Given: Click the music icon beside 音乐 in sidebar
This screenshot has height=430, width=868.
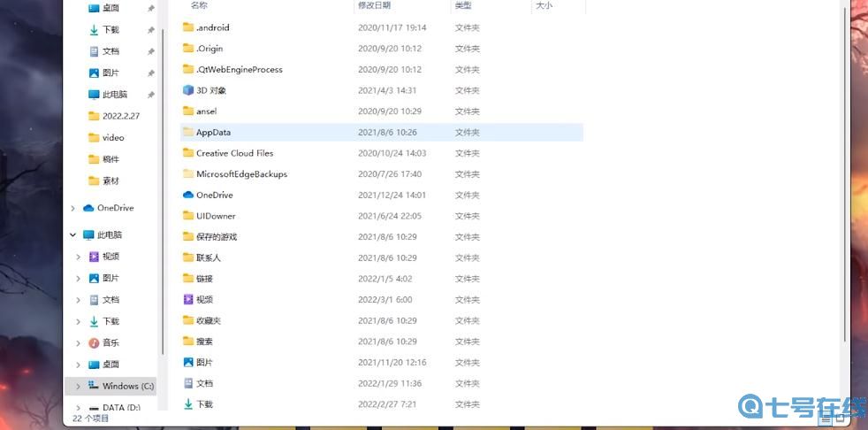Looking at the screenshot, I should (94, 342).
